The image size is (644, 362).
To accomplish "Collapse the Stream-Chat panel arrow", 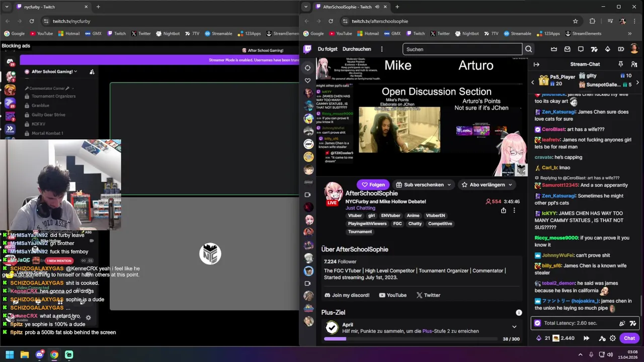I will pos(536,64).
